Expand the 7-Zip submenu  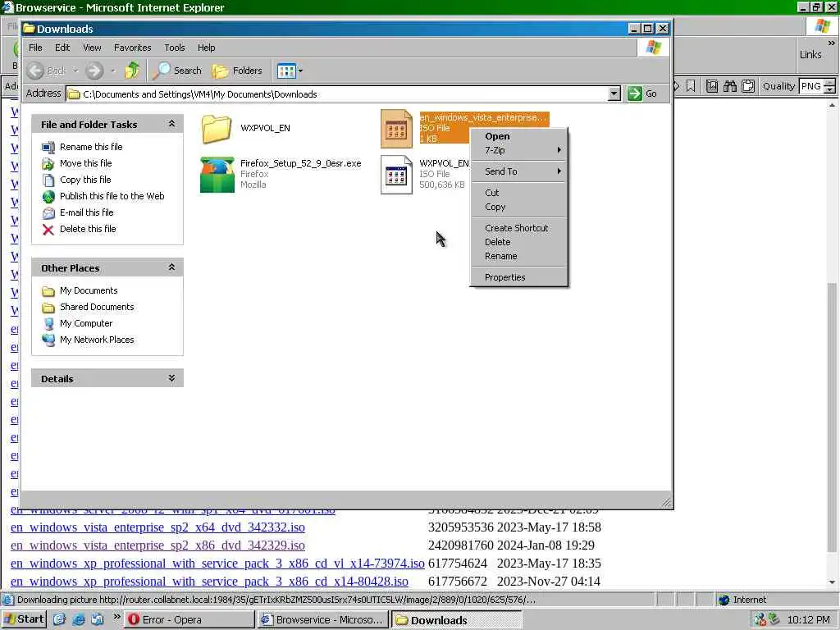pos(518,151)
